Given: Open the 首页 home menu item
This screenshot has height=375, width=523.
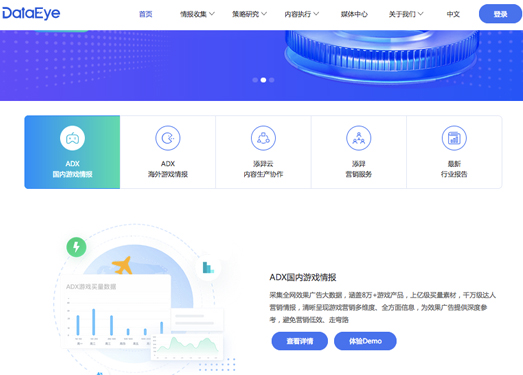Looking at the screenshot, I should 146,14.
